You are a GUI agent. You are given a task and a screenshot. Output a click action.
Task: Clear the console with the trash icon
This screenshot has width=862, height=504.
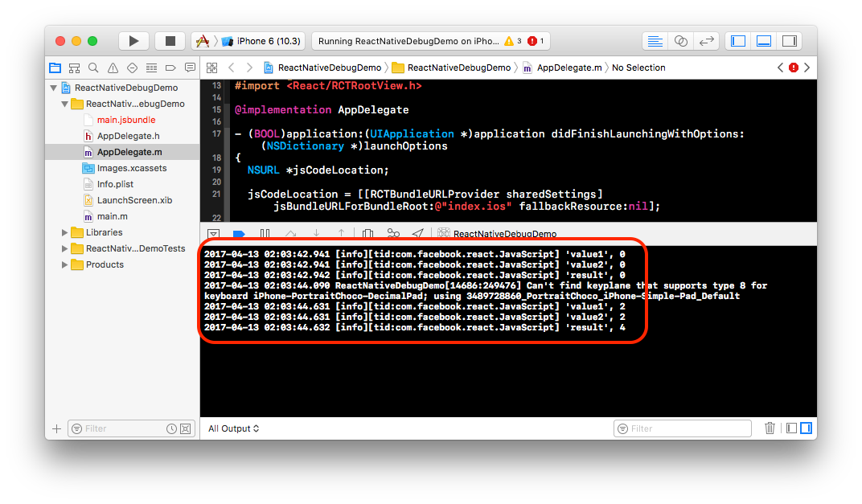(x=770, y=428)
